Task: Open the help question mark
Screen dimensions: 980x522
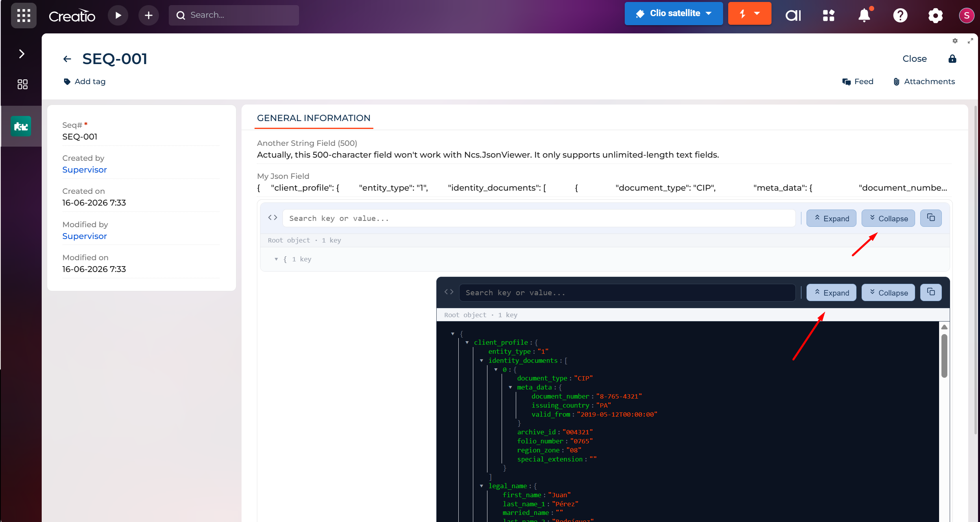Action: pyautogui.click(x=900, y=15)
